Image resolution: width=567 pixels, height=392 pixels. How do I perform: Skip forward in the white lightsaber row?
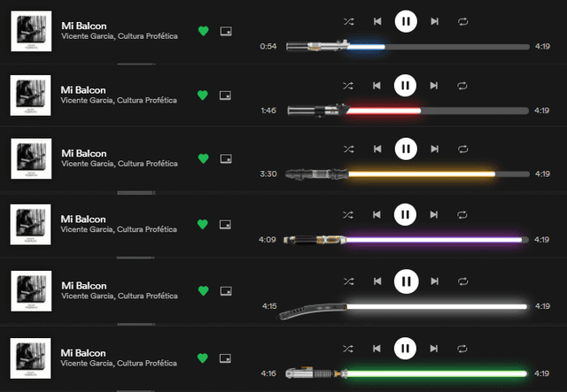click(434, 281)
